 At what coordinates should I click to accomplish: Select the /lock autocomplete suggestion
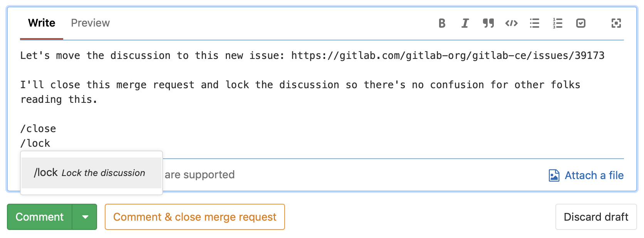point(91,173)
